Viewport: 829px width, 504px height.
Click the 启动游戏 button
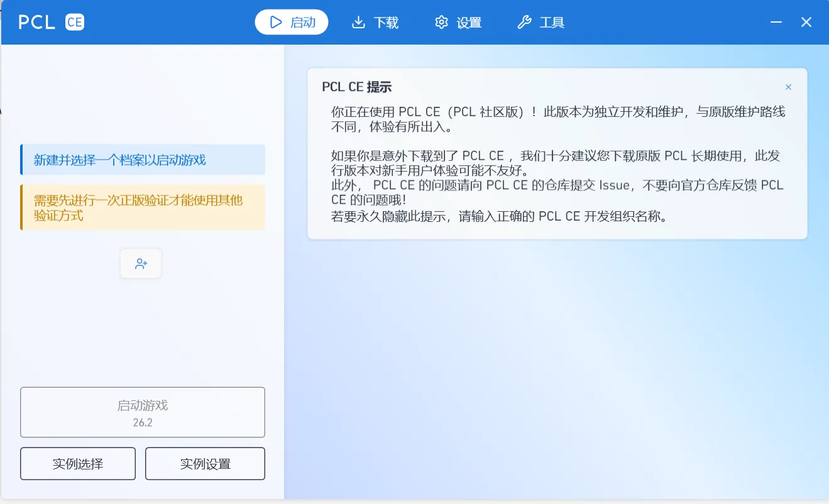pyautogui.click(x=143, y=412)
